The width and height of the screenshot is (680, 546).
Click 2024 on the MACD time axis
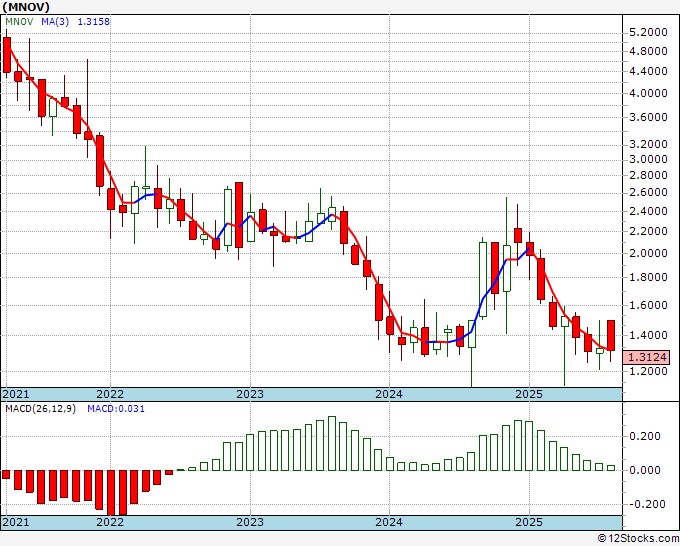pyautogui.click(x=389, y=522)
